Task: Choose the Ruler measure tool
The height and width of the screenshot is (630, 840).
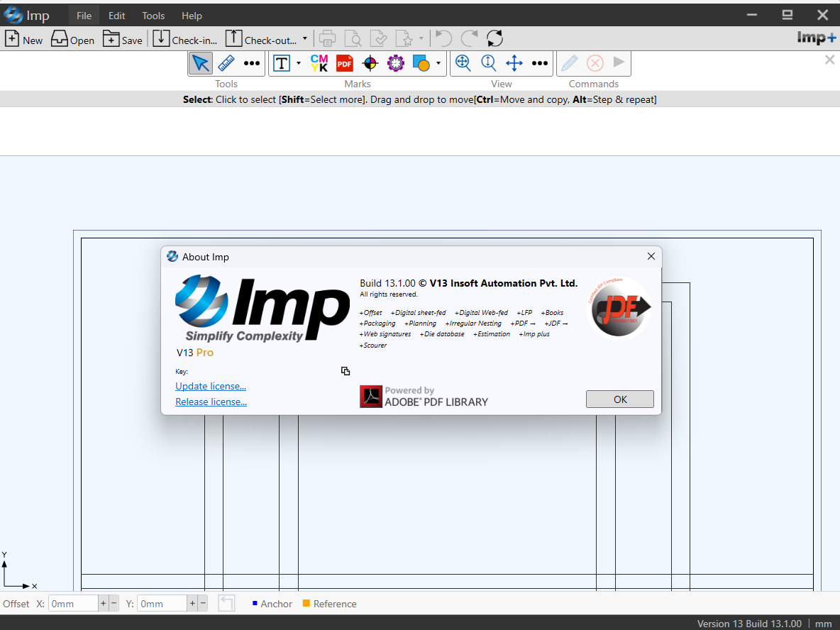Action: pyautogui.click(x=226, y=63)
